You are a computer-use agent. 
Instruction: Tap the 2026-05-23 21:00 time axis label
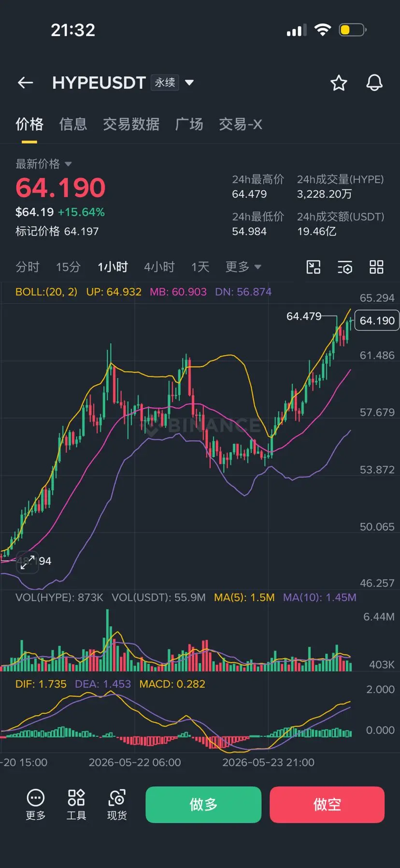pos(268,763)
